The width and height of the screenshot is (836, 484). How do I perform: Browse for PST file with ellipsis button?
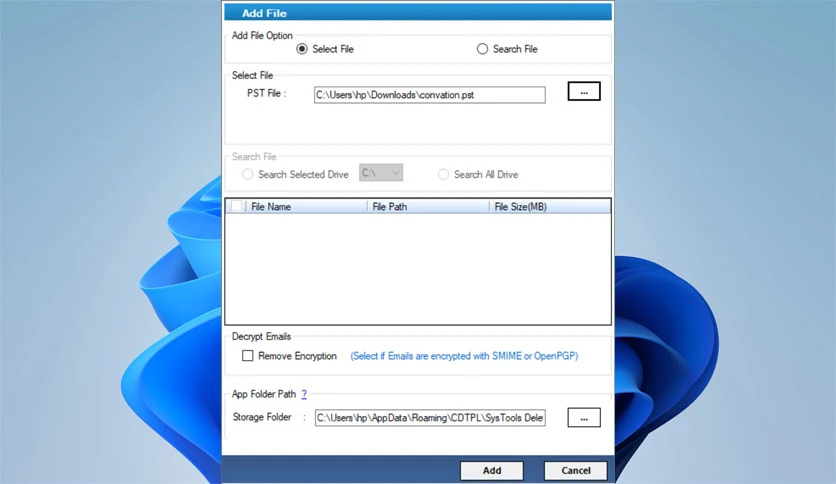(584, 92)
